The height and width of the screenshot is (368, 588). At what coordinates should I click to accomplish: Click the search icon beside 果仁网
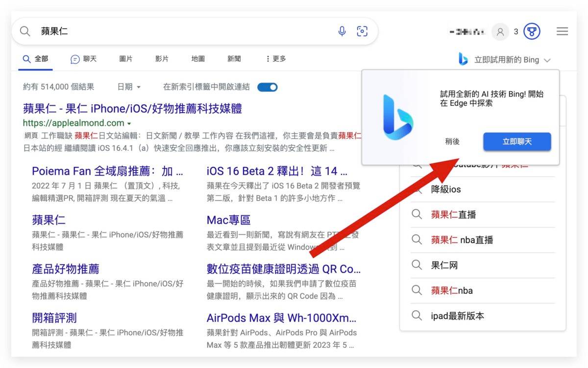(x=416, y=265)
